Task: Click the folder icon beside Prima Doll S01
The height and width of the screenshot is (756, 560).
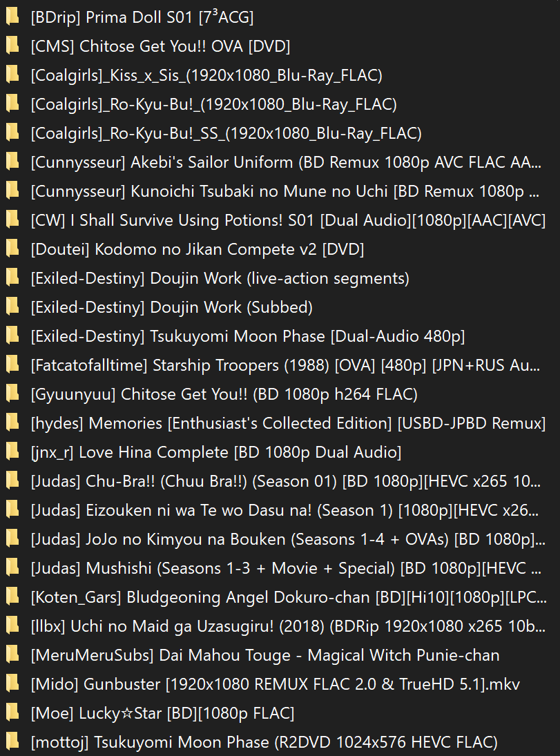Action: 12,17
